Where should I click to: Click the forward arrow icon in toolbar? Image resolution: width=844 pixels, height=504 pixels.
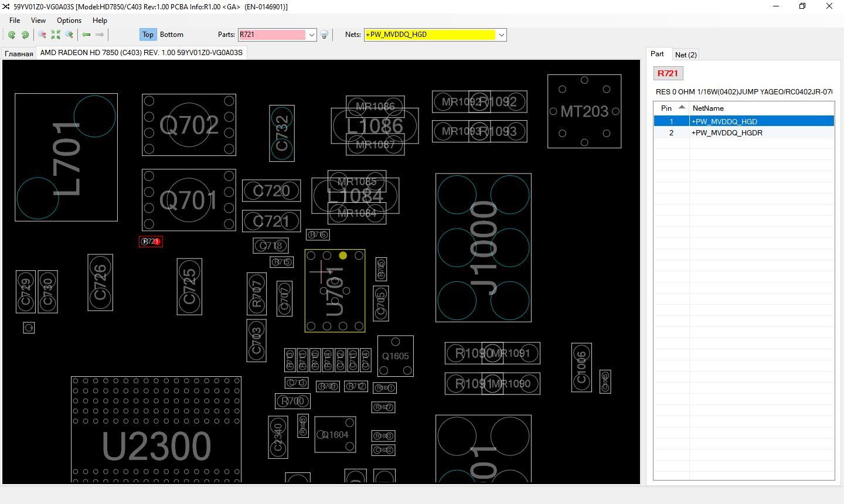click(100, 35)
